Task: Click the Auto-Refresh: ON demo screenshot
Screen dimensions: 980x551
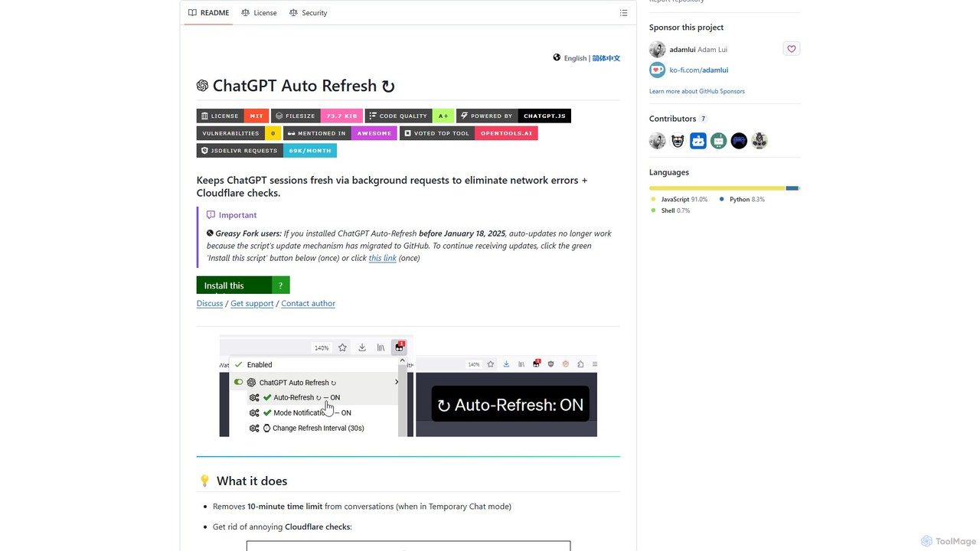Action: coord(506,396)
